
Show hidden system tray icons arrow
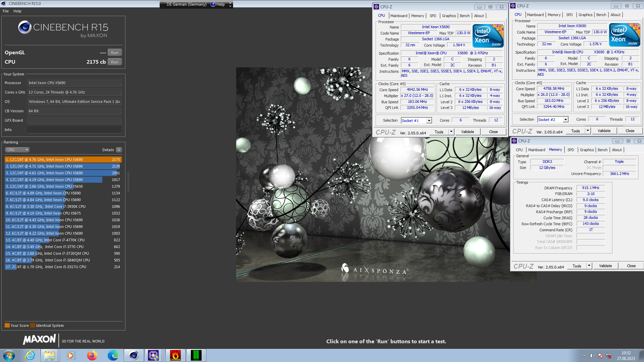tap(584, 356)
